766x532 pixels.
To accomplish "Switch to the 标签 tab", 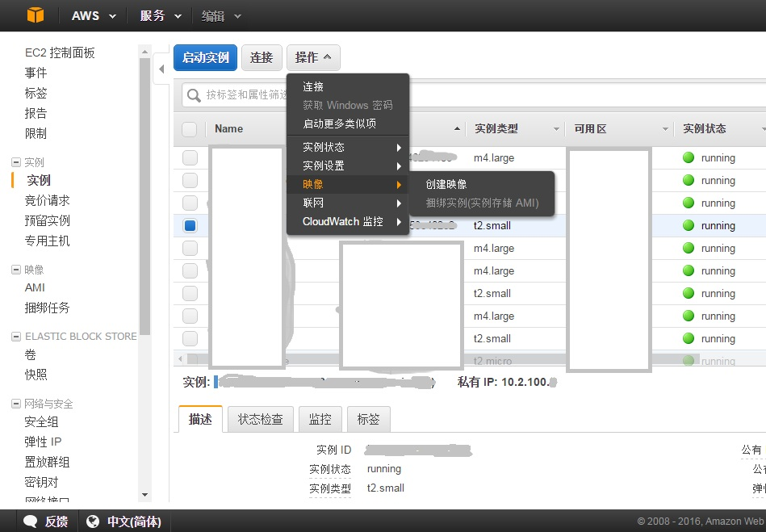I will point(368,419).
